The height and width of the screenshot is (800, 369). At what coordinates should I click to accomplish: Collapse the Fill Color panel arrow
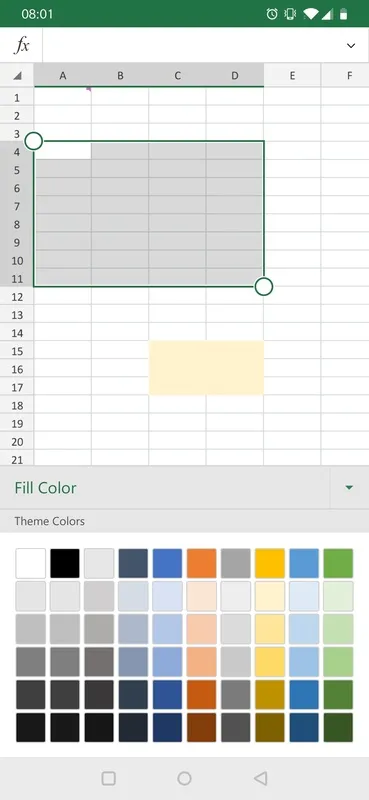[349, 488]
